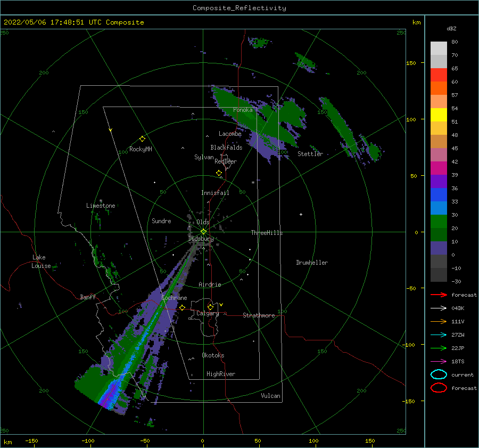Click the ThreeHills label
The height and width of the screenshot is (448, 479).
click(x=267, y=233)
